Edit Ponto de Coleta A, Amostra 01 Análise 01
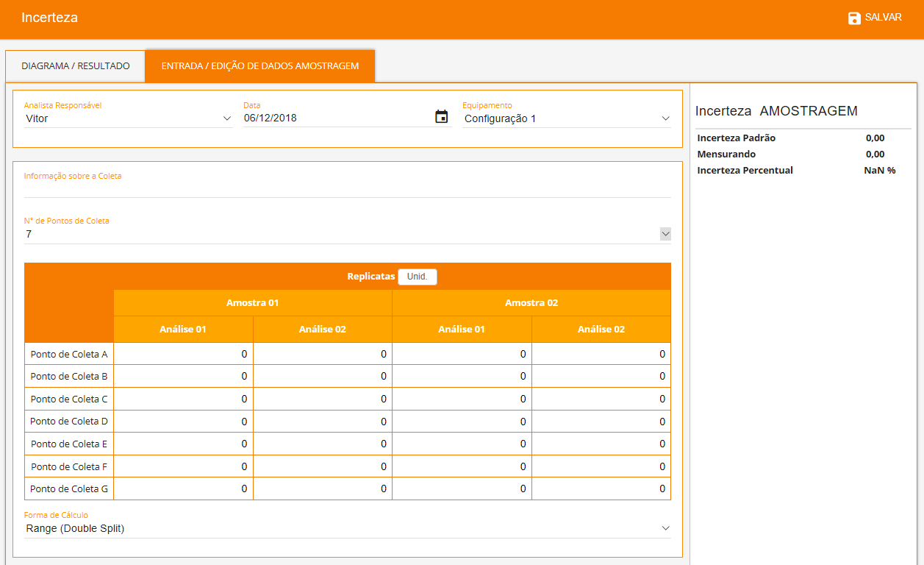The width and height of the screenshot is (924, 565). 183,354
